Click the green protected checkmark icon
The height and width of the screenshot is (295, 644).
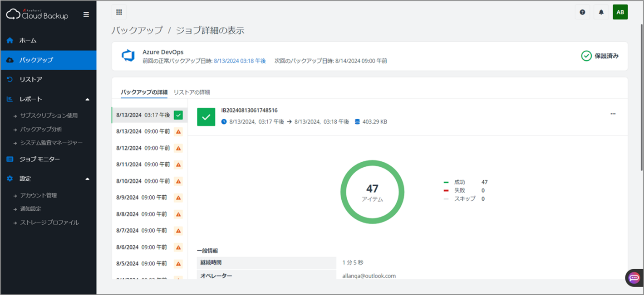click(586, 56)
